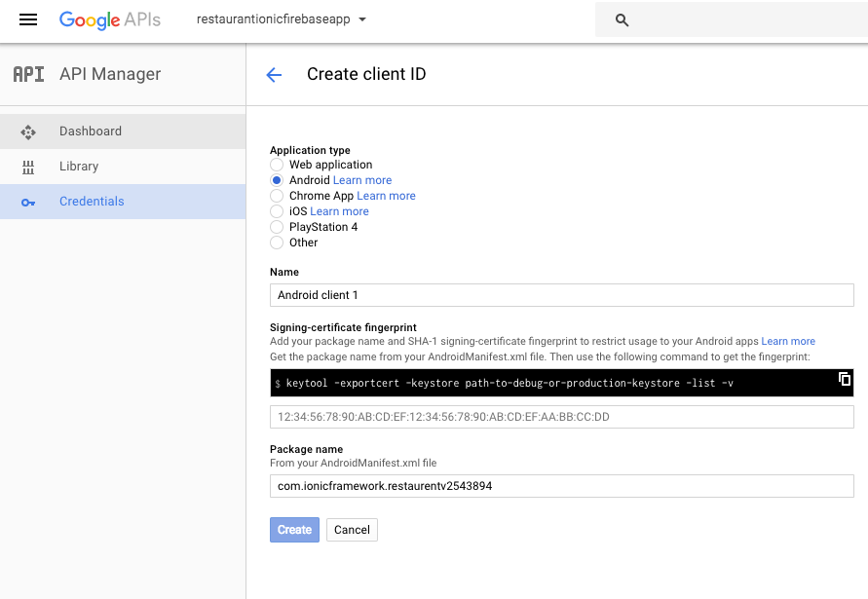Image resolution: width=868 pixels, height=599 pixels.
Task: Focus the SHA-1 fingerprint input field
Action: (562, 417)
